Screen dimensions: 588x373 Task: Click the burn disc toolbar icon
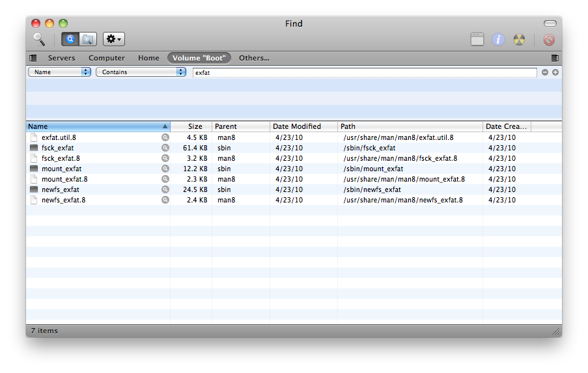click(x=519, y=39)
